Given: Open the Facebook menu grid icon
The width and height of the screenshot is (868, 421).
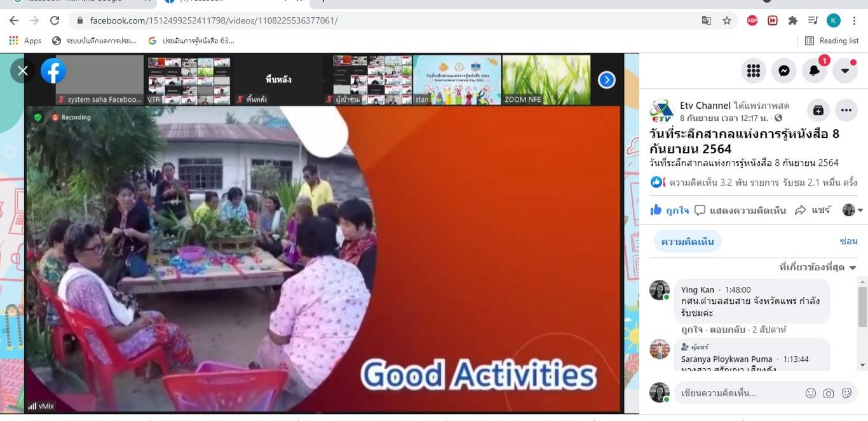Looking at the screenshot, I should [754, 71].
